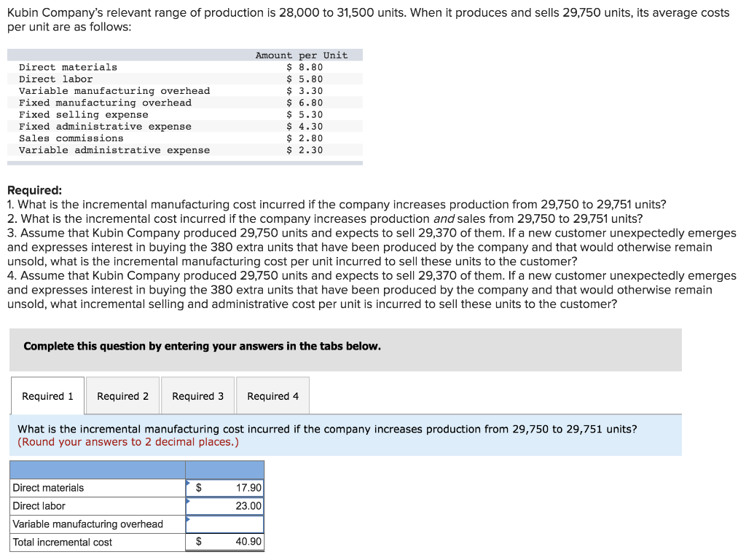This screenshot has height=560, width=746.
Task: Click the red rounding instruction text
Action: pyautogui.click(x=128, y=441)
